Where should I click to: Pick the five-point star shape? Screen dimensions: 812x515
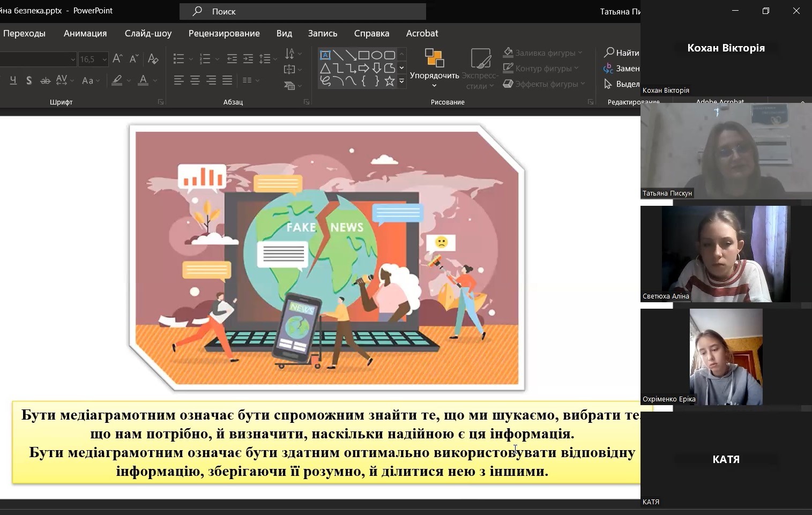390,81
